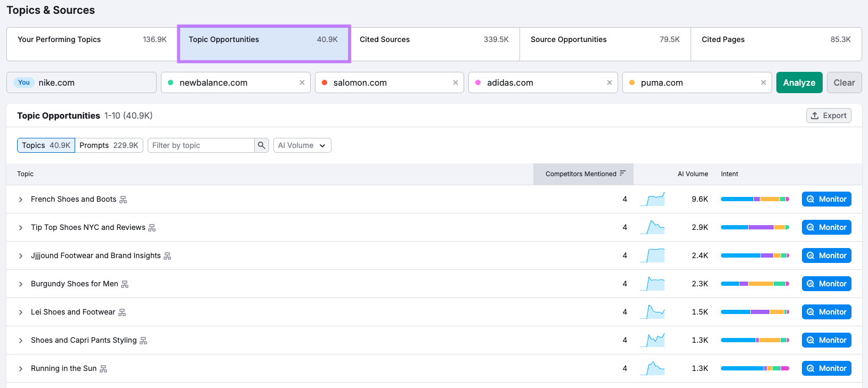Click the search magnifier icon in topic filter
This screenshot has height=388, width=868.
click(x=262, y=145)
